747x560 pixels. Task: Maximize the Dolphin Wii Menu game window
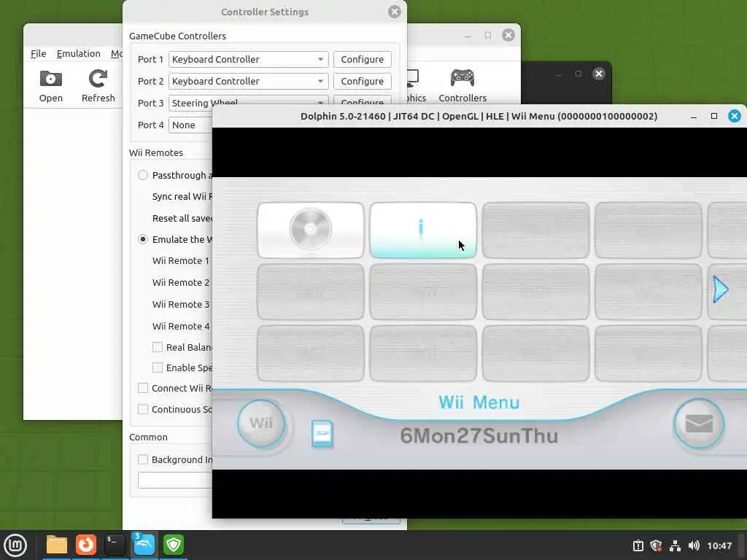tap(713, 116)
